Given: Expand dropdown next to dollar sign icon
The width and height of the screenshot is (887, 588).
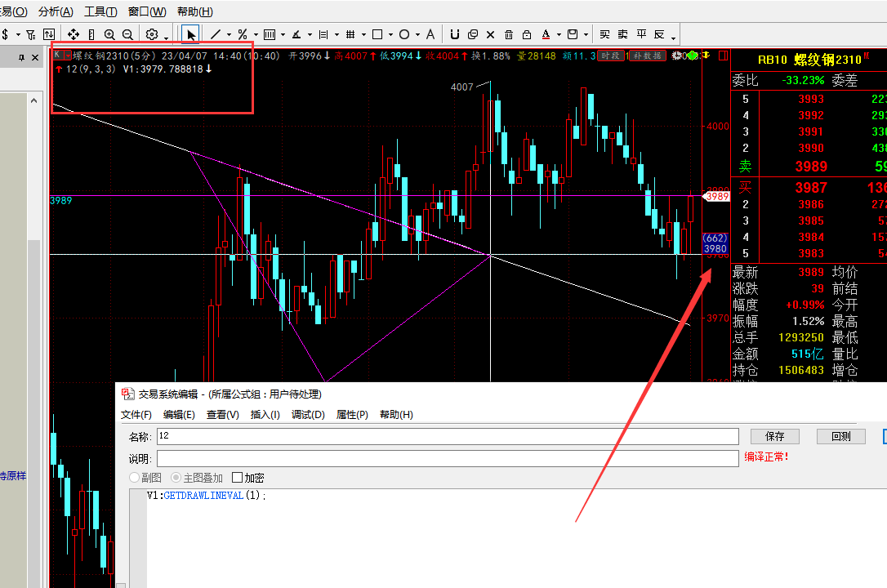Looking at the screenshot, I should (x=18, y=35).
